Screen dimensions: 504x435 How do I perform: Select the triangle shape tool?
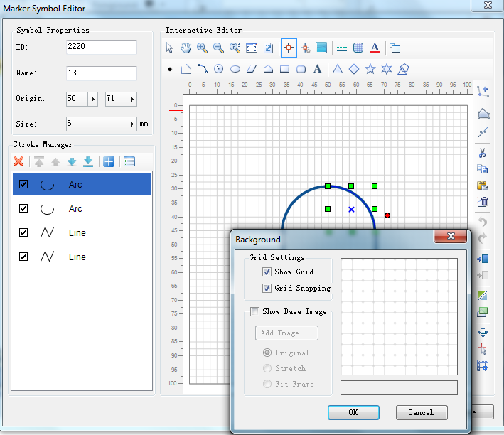[x=337, y=69]
